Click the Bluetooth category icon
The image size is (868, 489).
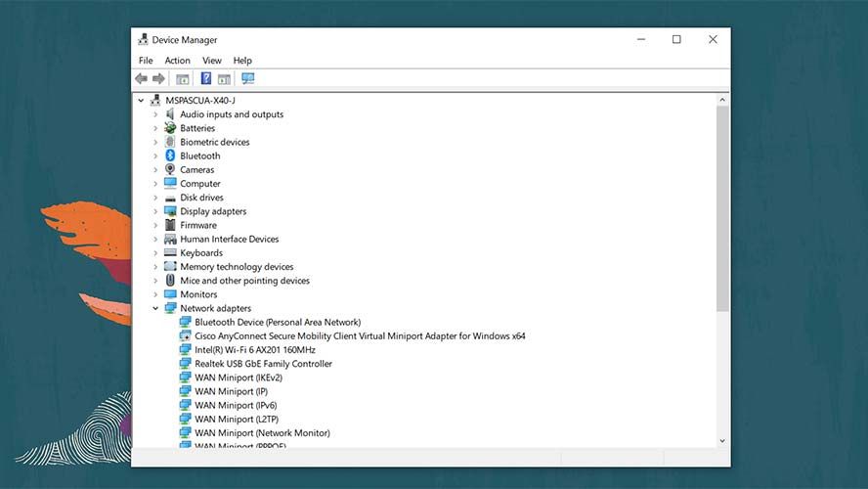click(x=170, y=156)
